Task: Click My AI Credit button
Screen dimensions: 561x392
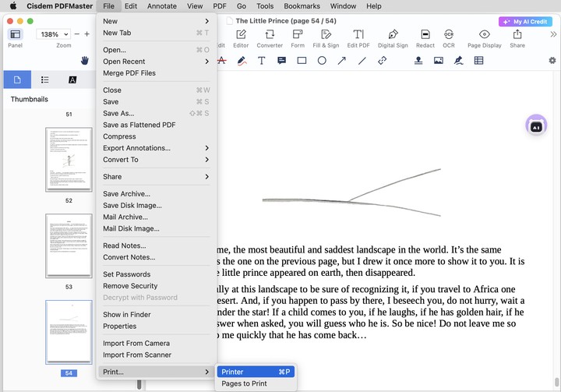Action: [525, 22]
